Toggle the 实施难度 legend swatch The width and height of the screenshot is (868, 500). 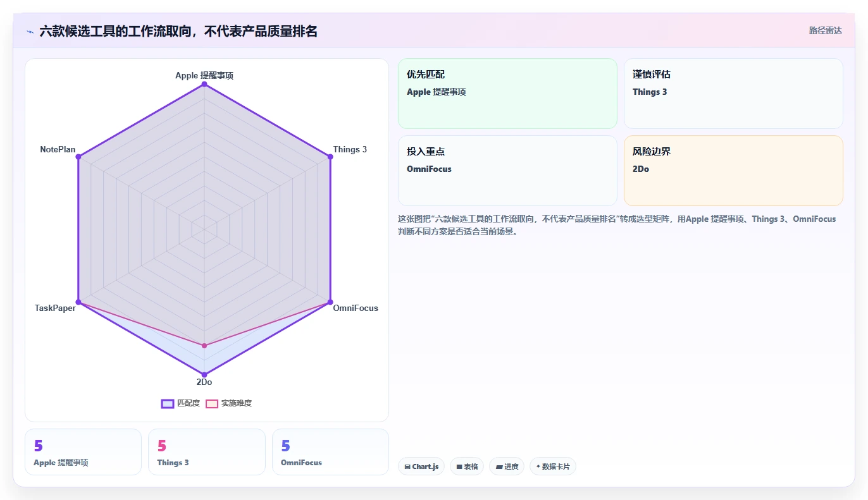[x=212, y=403]
